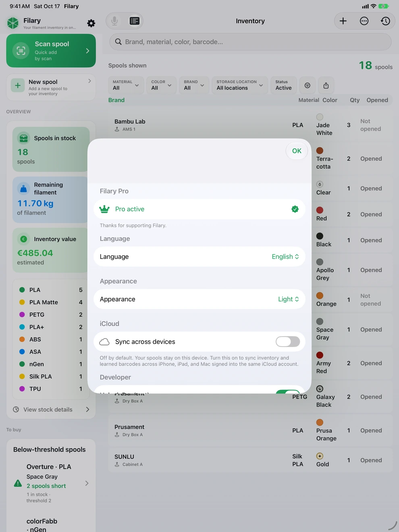This screenshot has height=532, width=399.
Task: Check battery status in status bar
Action: [x=383, y=6]
